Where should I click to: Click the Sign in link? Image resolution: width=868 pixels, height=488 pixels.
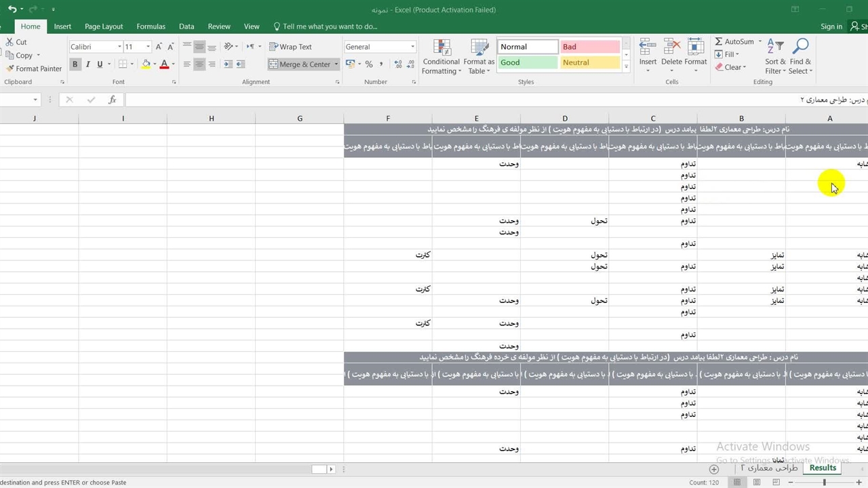point(831,26)
